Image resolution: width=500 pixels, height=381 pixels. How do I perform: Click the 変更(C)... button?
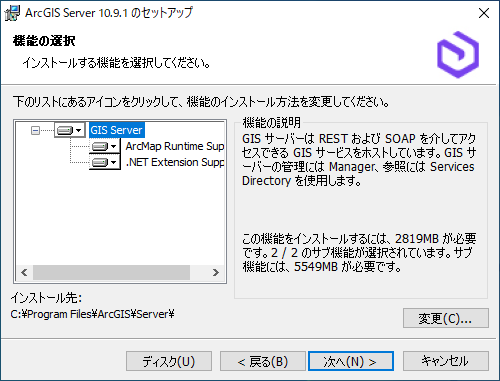pos(446,318)
